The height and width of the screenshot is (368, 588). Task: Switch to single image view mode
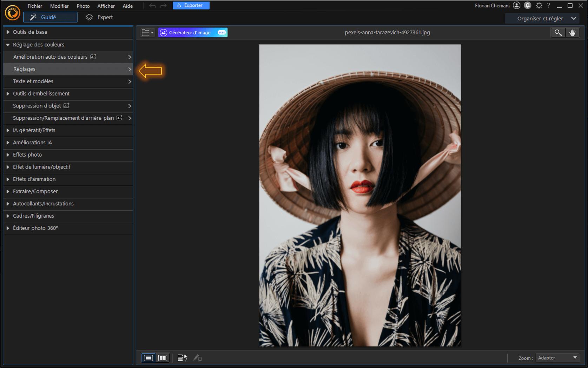(148, 358)
